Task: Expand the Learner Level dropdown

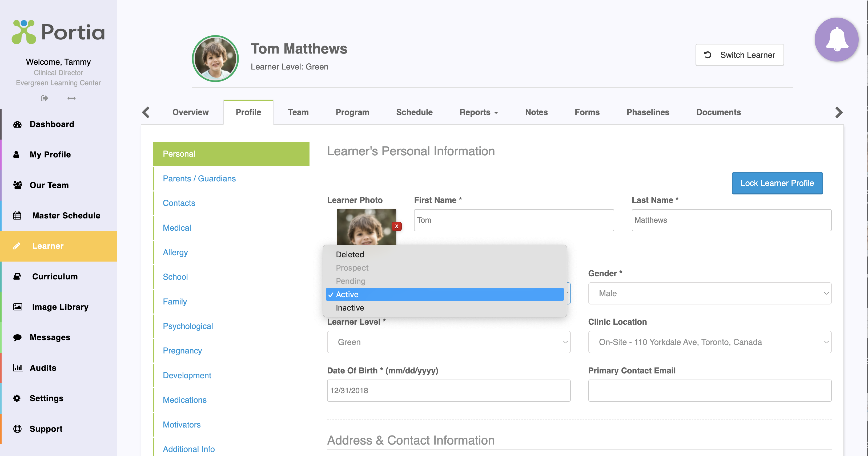Action: pyautogui.click(x=448, y=342)
